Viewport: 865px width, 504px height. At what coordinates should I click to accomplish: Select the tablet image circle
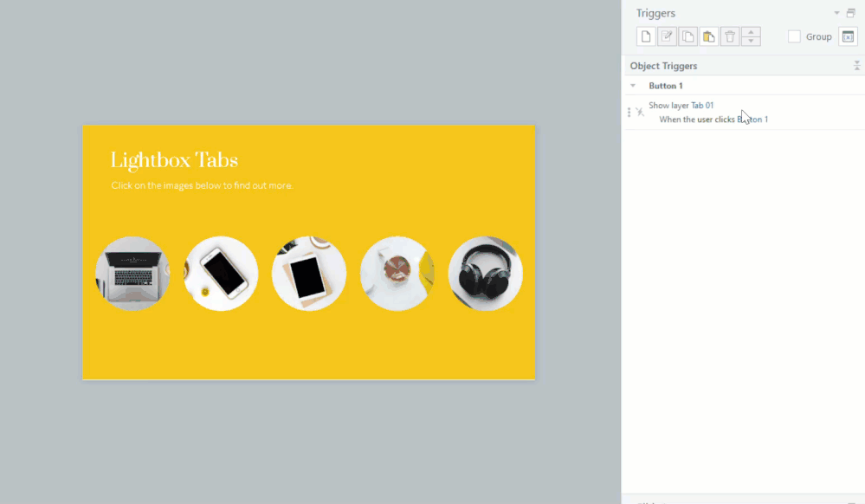coord(309,274)
